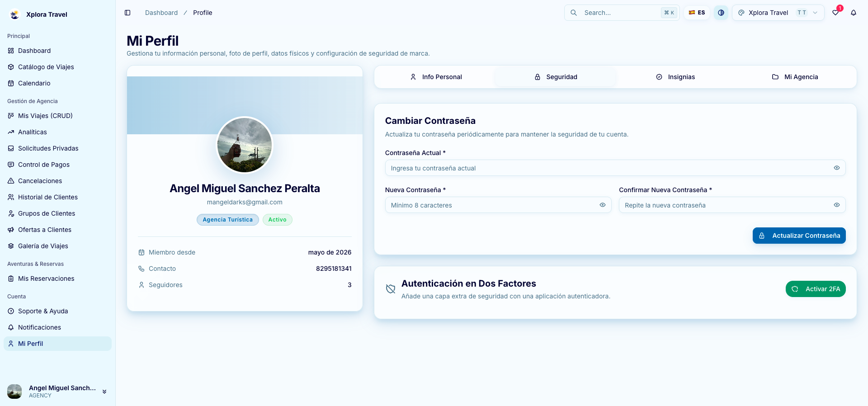Open Analíticas from sidebar
This screenshot has height=406, width=868.
point(57,132)
